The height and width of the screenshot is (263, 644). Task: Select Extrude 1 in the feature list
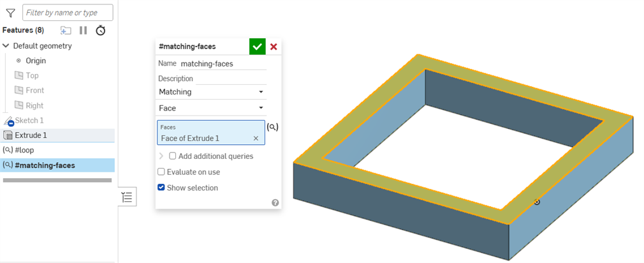coord(31,135)
